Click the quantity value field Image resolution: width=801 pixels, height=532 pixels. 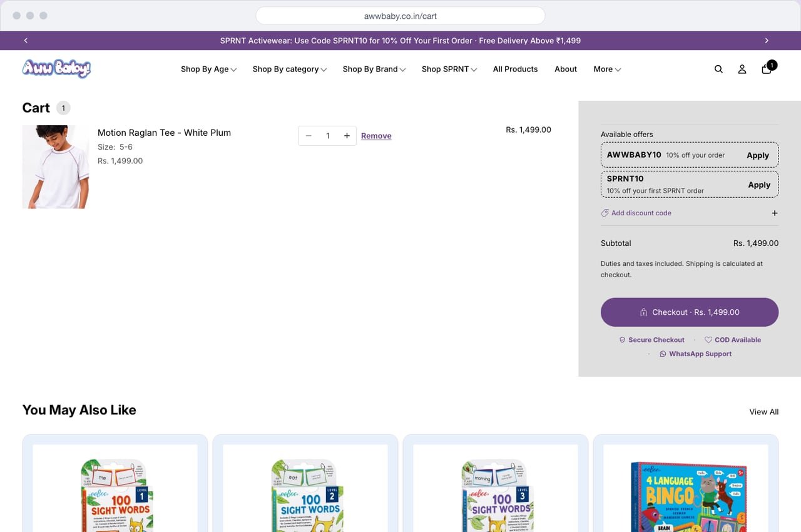pos(328,136)
